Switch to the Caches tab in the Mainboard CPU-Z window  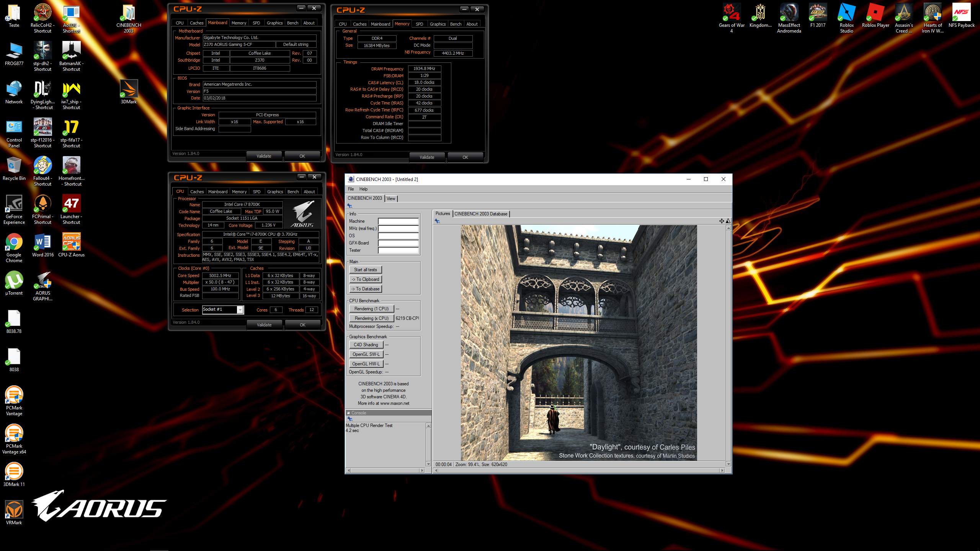196,23
